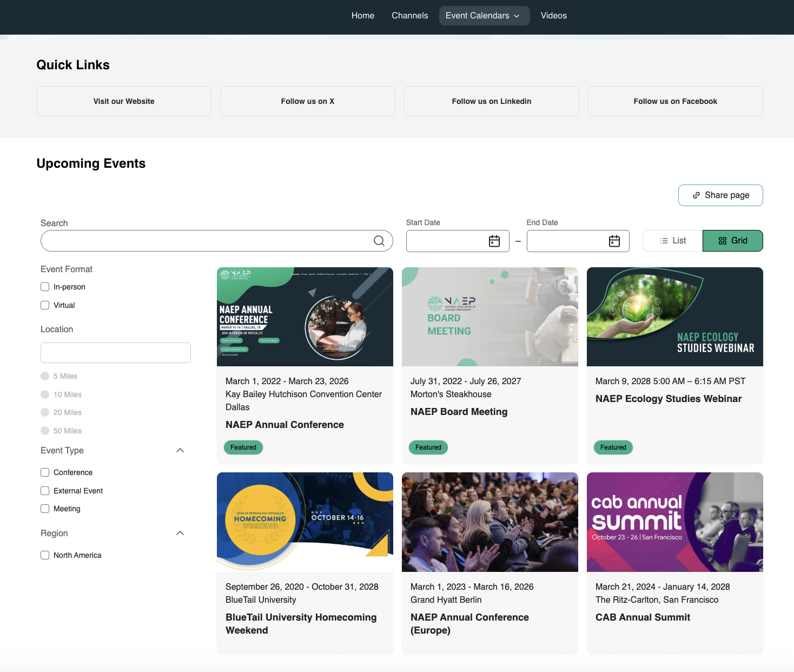
Task: Click the March 21, 2024 - January 14, 2028 date
Action: (x=663, y=587)
